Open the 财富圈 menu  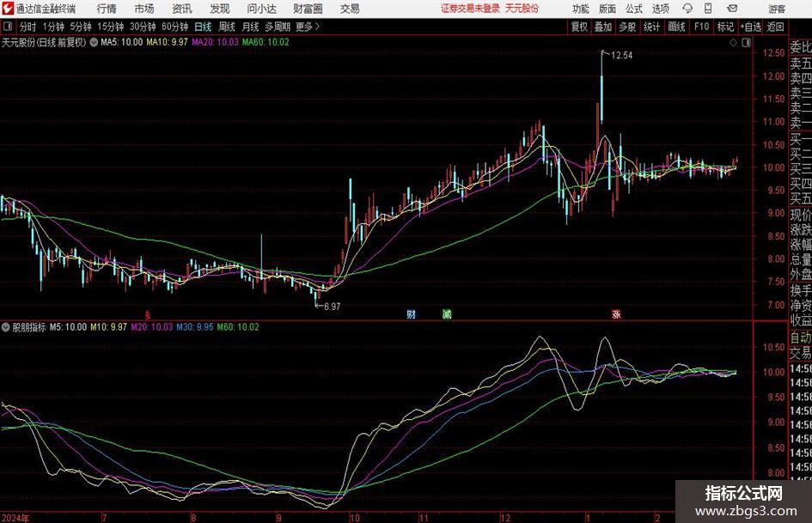(308, 9)
